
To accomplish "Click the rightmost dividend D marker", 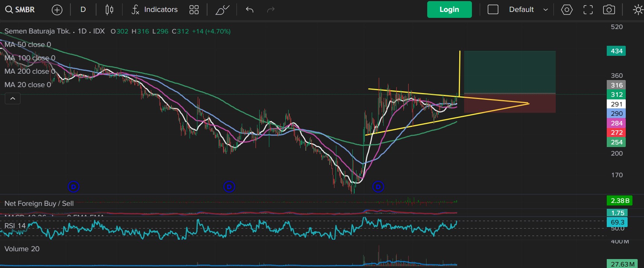I will coord(378,186).
